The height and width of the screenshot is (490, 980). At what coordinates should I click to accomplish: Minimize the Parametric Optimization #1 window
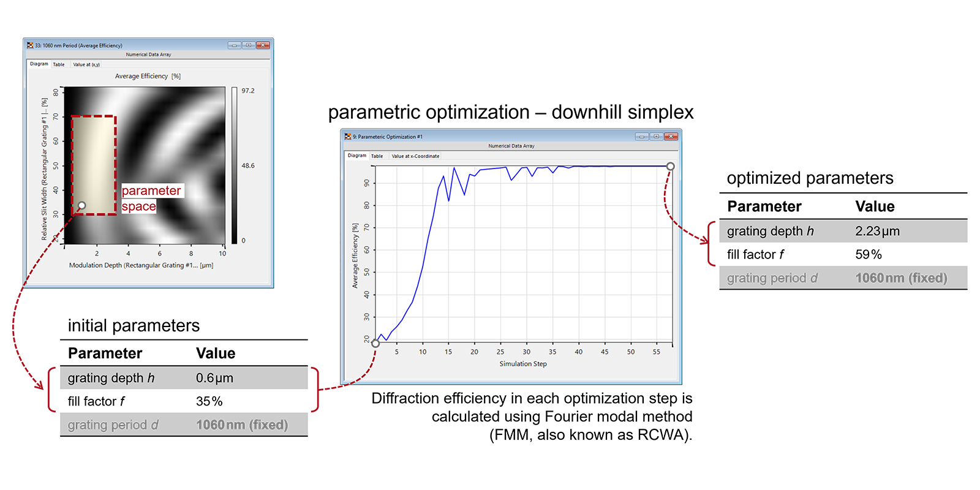coord(641,137)
